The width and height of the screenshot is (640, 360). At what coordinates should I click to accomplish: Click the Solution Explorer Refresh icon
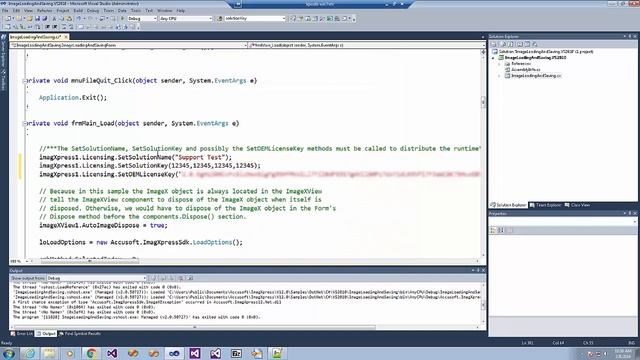pyautogui.click(x=511, y=44)
